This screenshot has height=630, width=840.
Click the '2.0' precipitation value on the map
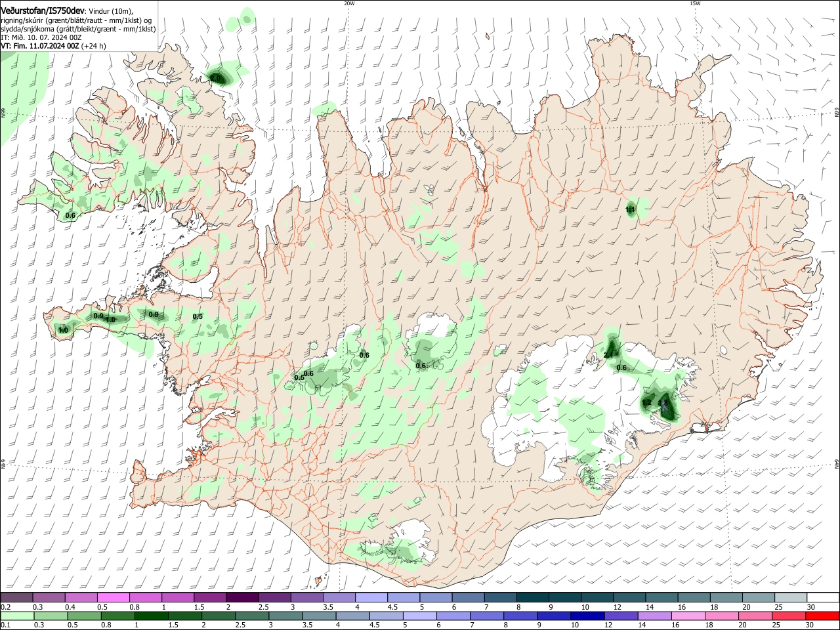215,79
